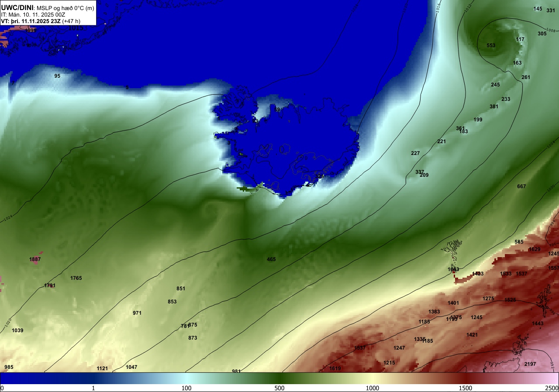Pick the 227 value on the map

click(x=415, y=153)
